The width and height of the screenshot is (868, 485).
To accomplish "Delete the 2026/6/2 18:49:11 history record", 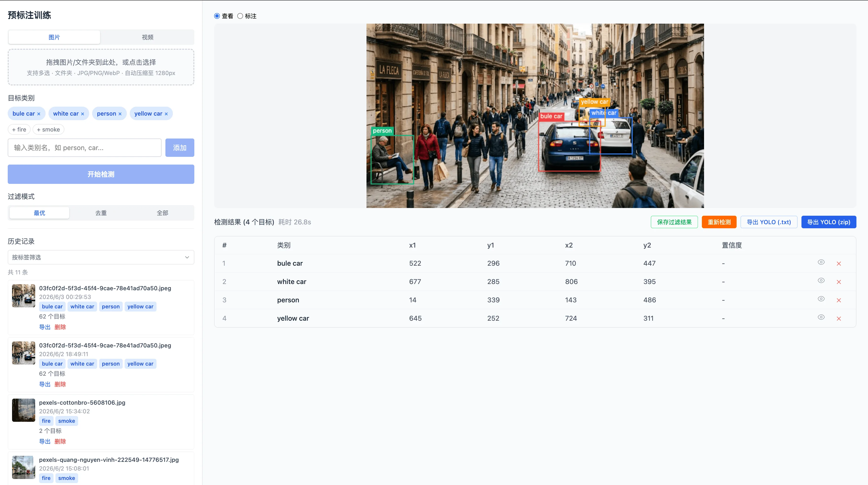I will [60, 384].
